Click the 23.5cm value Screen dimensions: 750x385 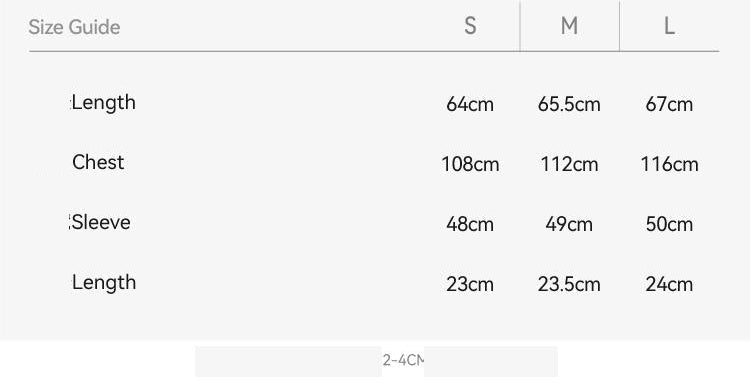coord(569,285)
